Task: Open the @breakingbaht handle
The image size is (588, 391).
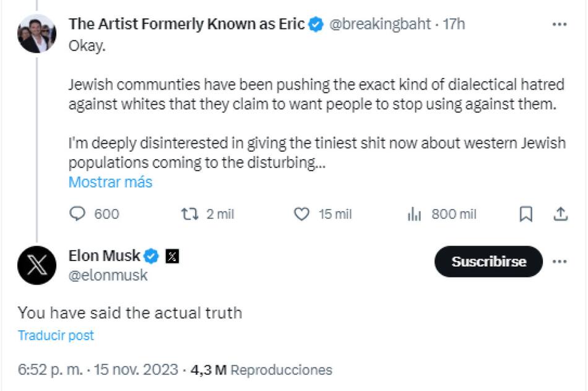Action: (379, 25)
